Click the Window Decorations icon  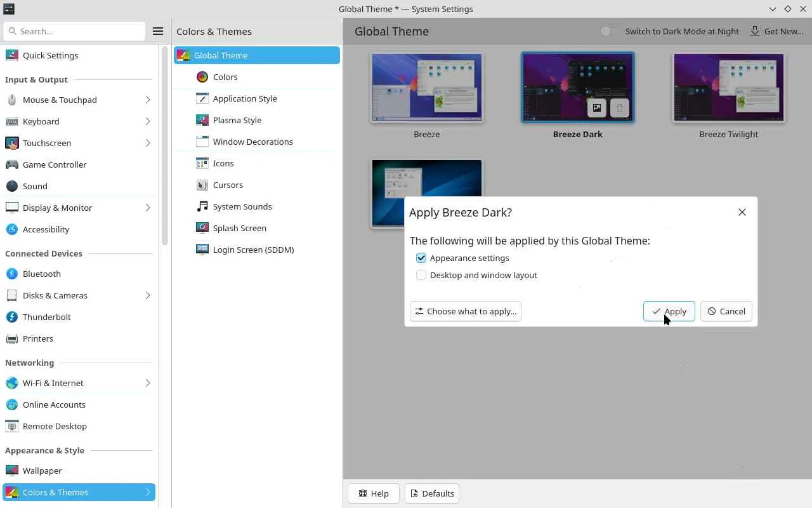[202, 142]
